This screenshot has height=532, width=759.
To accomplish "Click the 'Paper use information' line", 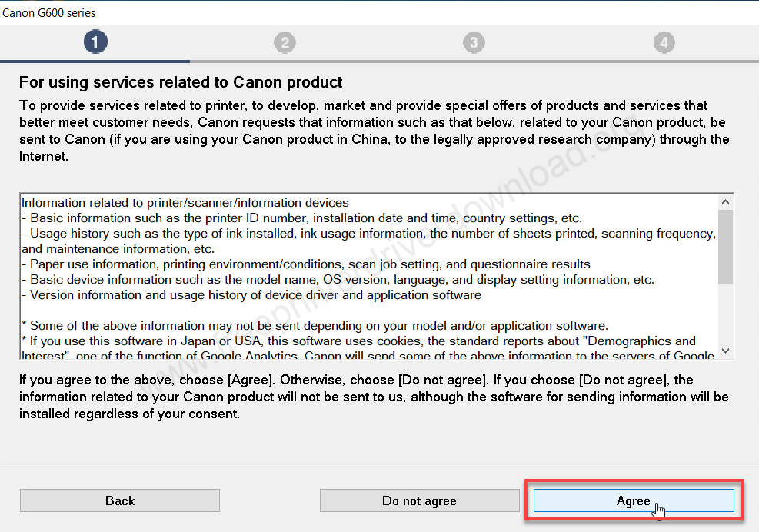I will (306, 264).
